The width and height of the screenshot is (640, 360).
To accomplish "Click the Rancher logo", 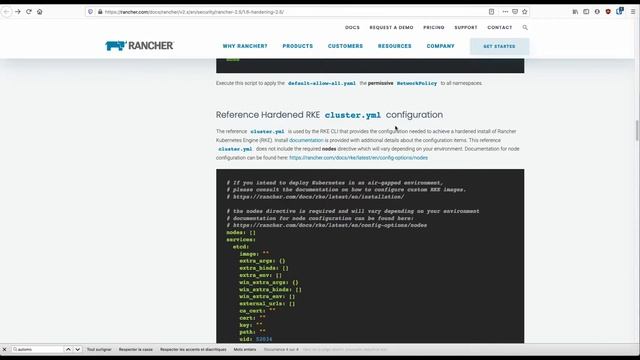I will click(x=139, y=46).
